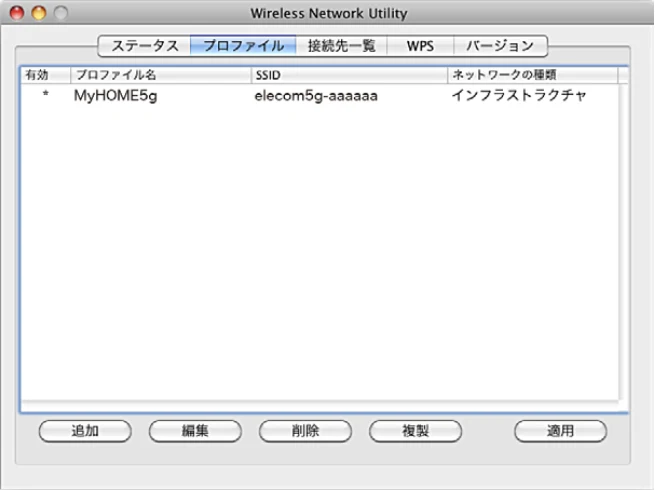Sort by 有効 column header
Screen dimensions: 655x490
(x=46, y=75)
